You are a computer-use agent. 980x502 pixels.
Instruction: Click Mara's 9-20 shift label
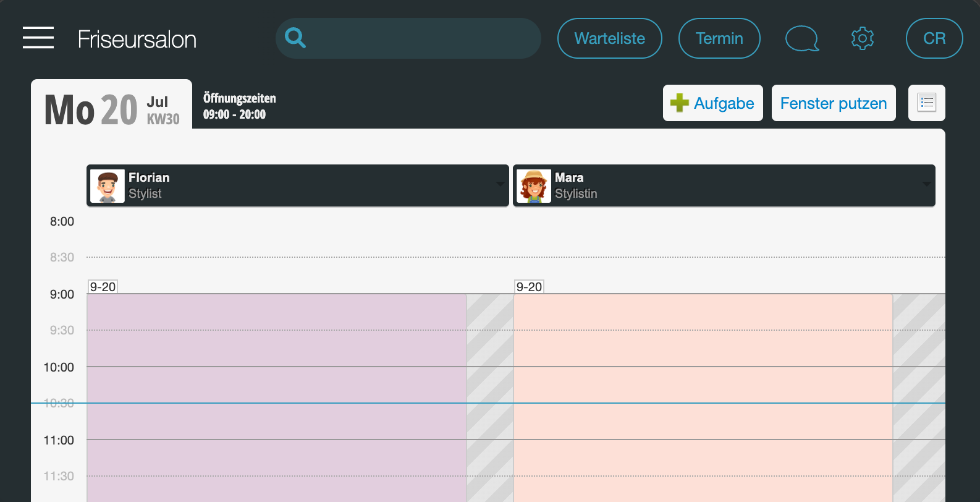[x=529, y=287]
